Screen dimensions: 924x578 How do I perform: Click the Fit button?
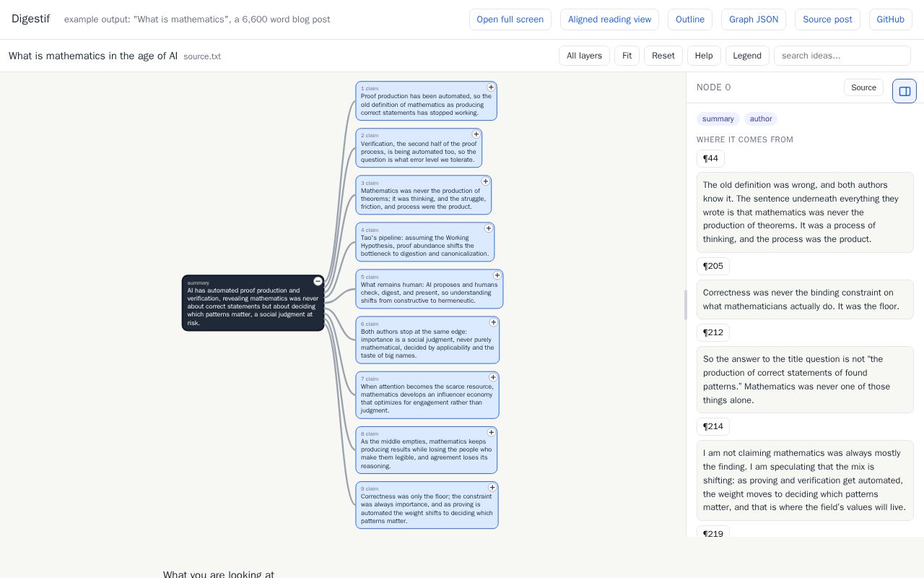(627, 56)
